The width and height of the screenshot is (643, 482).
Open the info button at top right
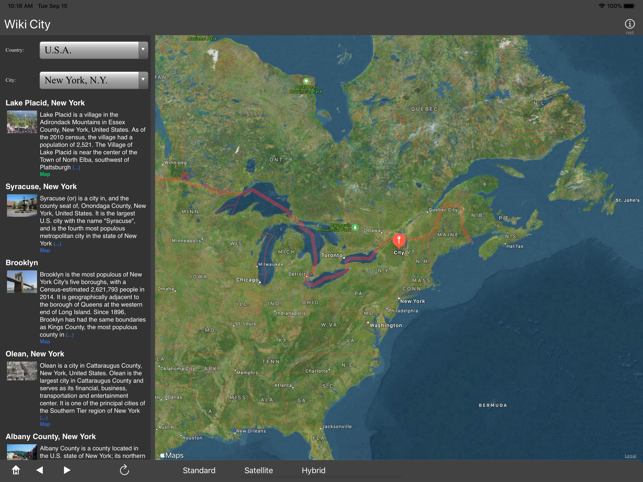629,24
